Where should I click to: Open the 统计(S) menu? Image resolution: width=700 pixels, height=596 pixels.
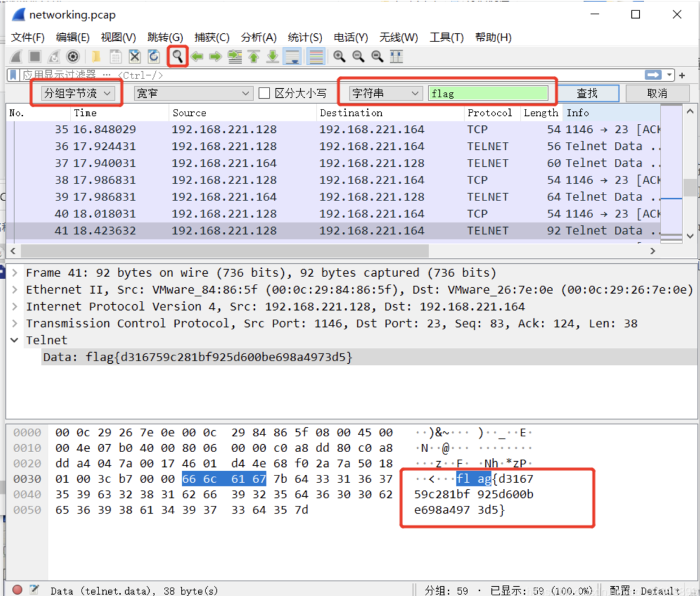click(x=305, y=38)
